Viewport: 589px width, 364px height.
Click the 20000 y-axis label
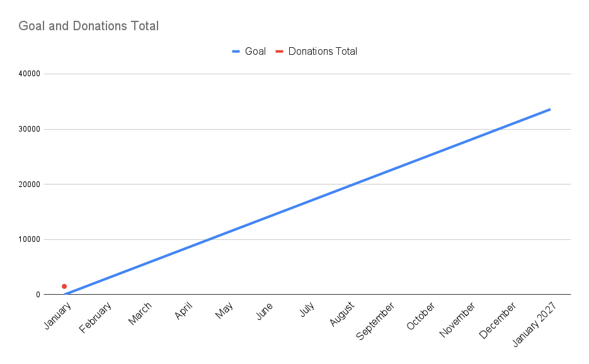point(29,185)
